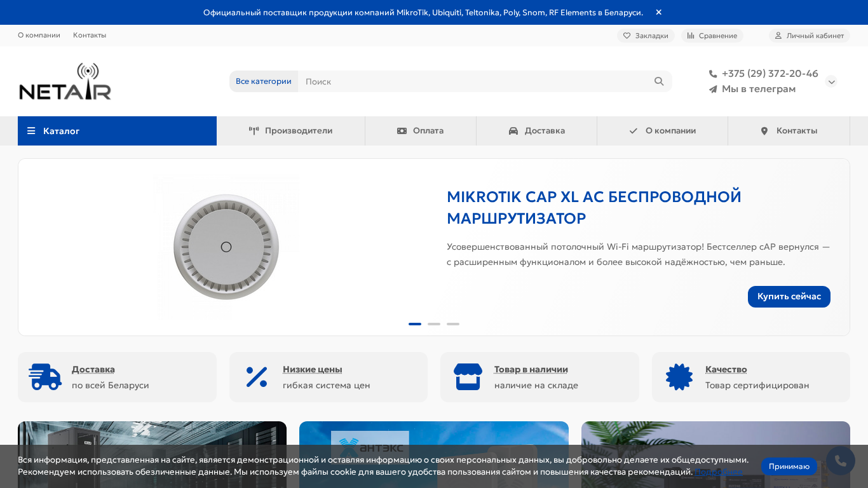This screenshot has width=868, height=488.
Task: Click the car icon beside Доставка
Action: coord(513,131)
